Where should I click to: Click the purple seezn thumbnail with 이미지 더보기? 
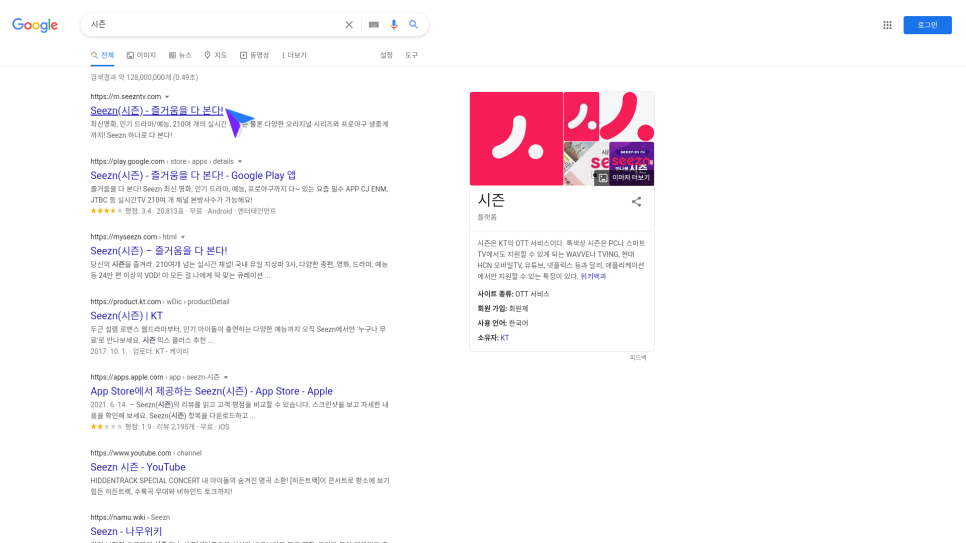pyautogui.click(x=631, y=163)
